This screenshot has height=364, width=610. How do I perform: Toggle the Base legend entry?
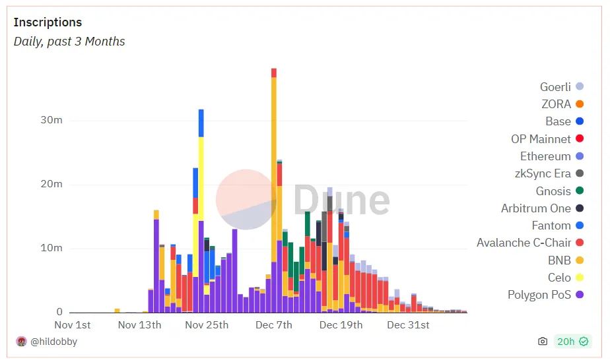pos(564,121)
